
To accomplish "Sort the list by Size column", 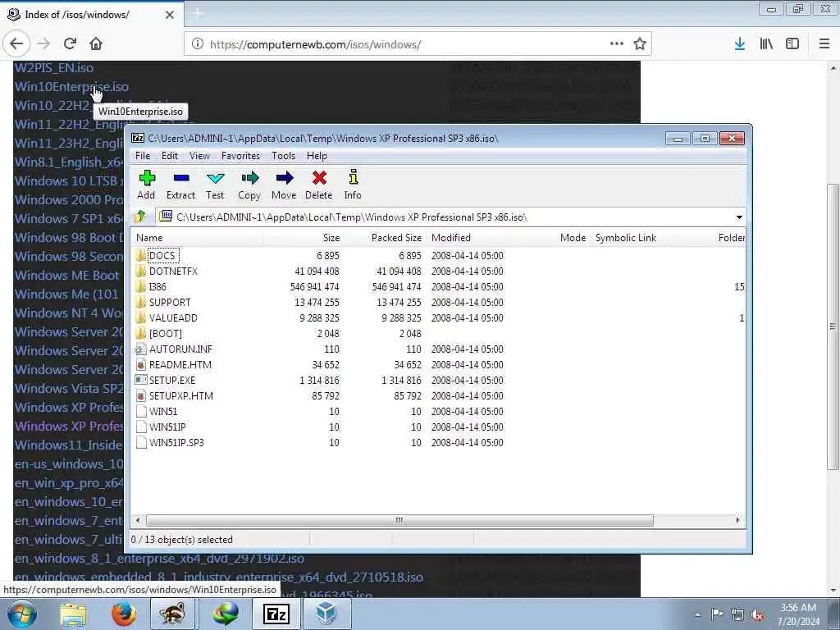I will [303, 237].
